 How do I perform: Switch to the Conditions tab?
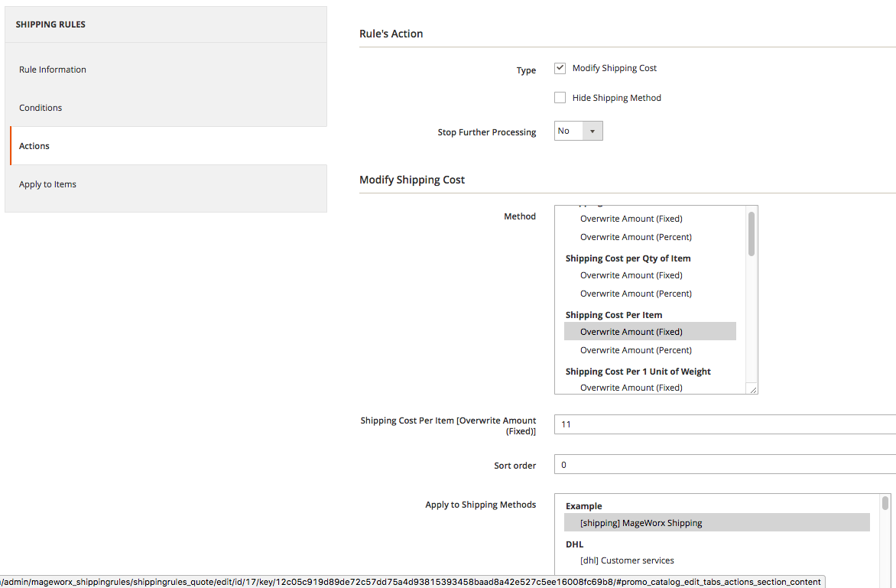coord(41,108)
